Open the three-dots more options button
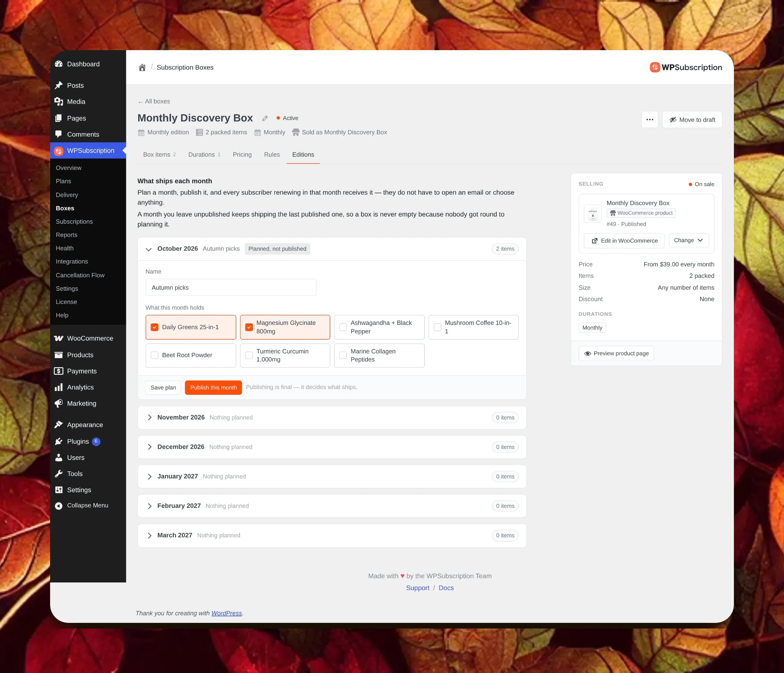The height and width of the screenshot is (673, 784). click(650, 120)
